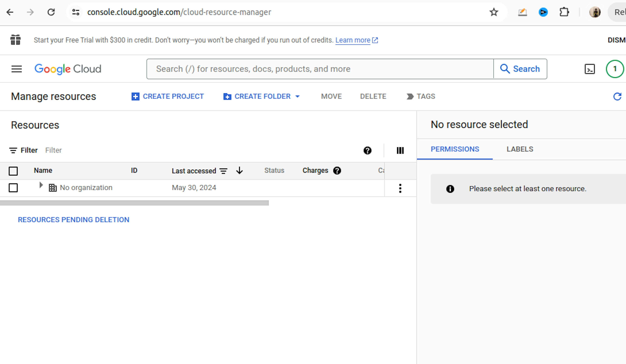Viewport: 626px width, 364px height.
Task: Select the Permissions tab
Action: pos(455,149)
